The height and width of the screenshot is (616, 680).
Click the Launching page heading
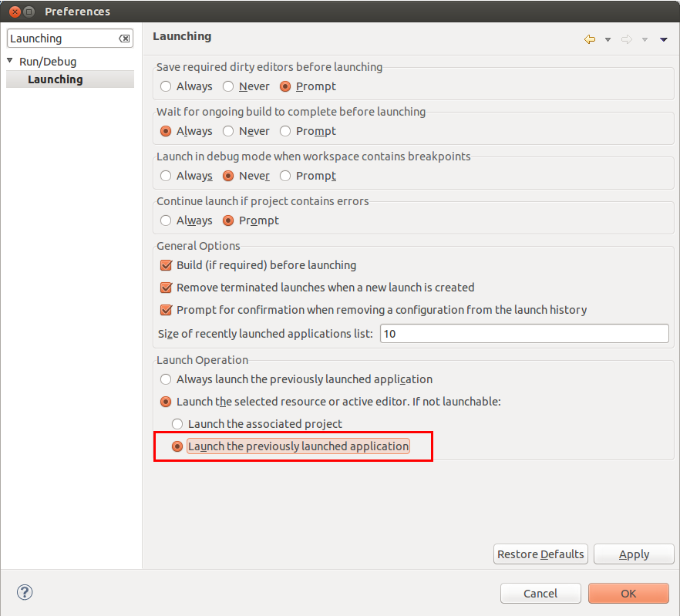182,36
